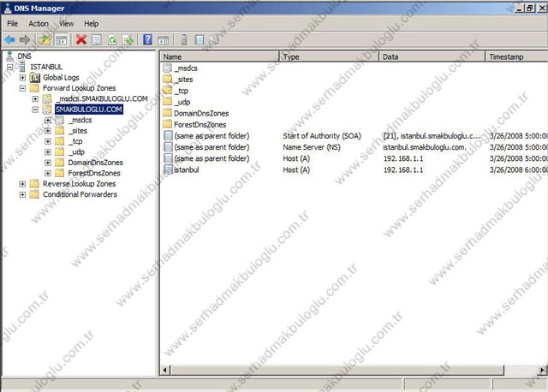Screen dimensions: 548x392
Task: Toggle Show/Hide Console Tree toolbar icon
Action: [62, 40]
